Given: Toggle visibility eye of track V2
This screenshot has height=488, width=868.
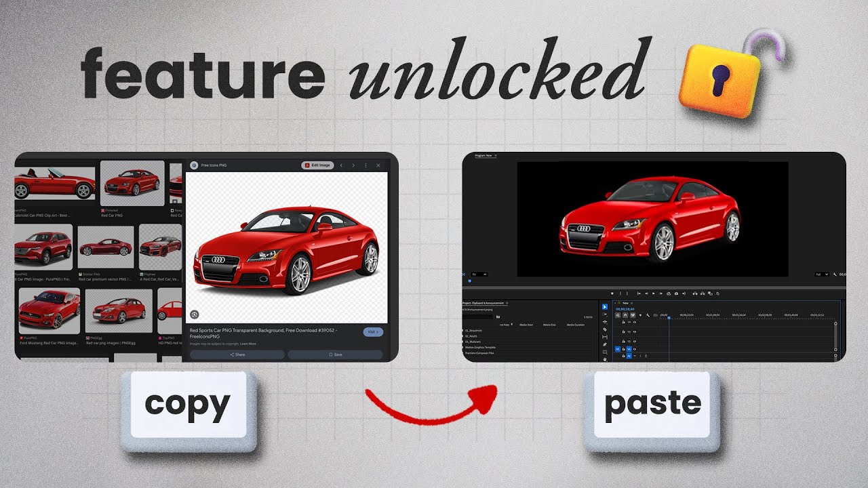Looking at the screenshot, I should click(x=635, y=341).
